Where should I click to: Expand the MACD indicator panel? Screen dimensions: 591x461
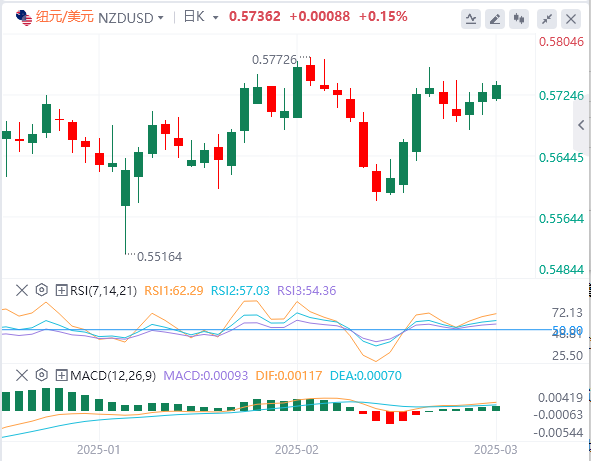pyautogui.click(x=61, y=375)
